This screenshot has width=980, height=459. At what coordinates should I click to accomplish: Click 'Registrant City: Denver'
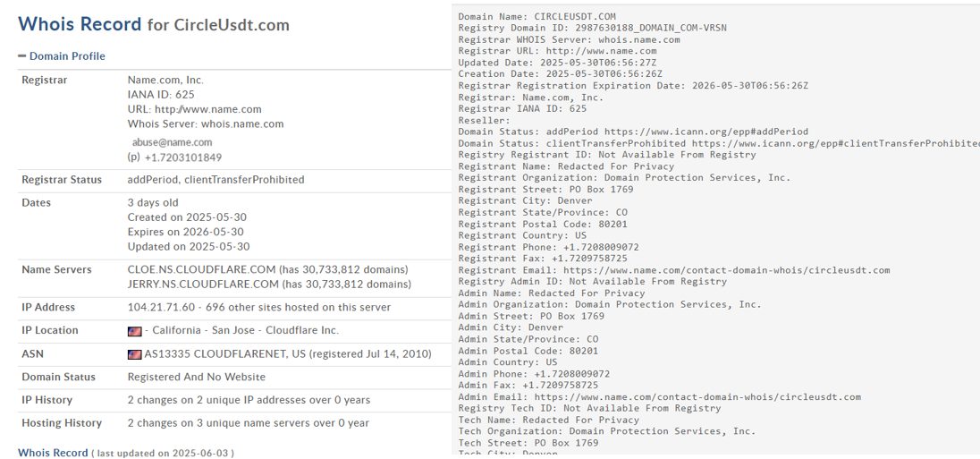click(x=525, y=200)
